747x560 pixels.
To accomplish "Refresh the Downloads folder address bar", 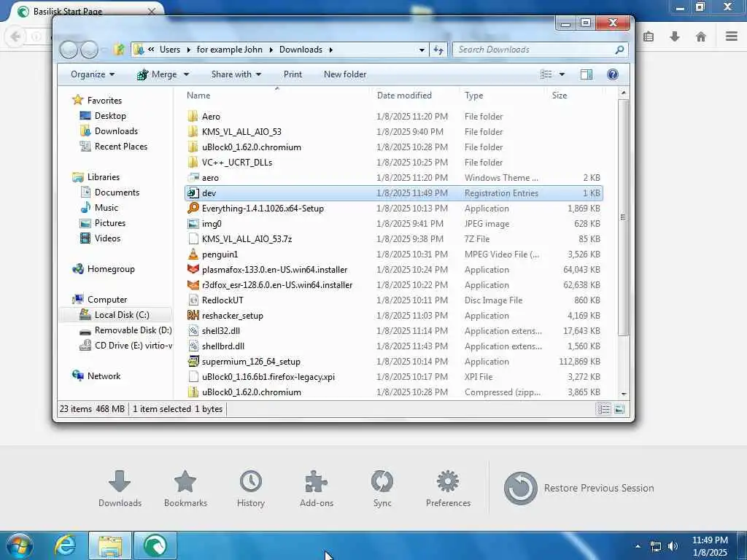I will point(438,50).
